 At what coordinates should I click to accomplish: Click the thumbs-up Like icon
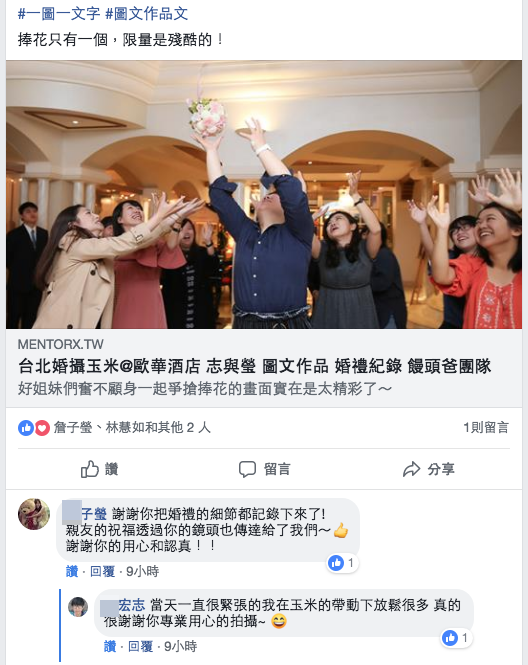89,469
